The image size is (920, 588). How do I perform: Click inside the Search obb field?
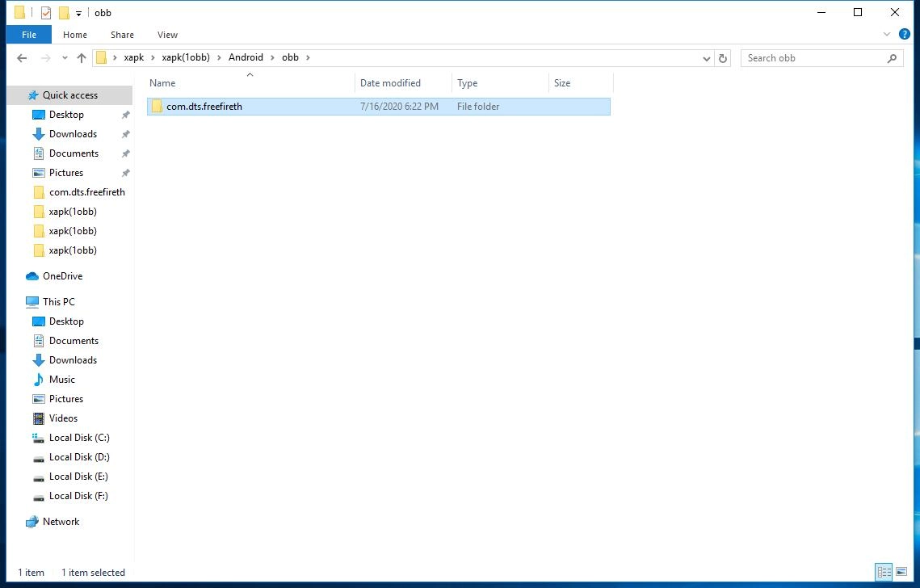pos(808,57)
